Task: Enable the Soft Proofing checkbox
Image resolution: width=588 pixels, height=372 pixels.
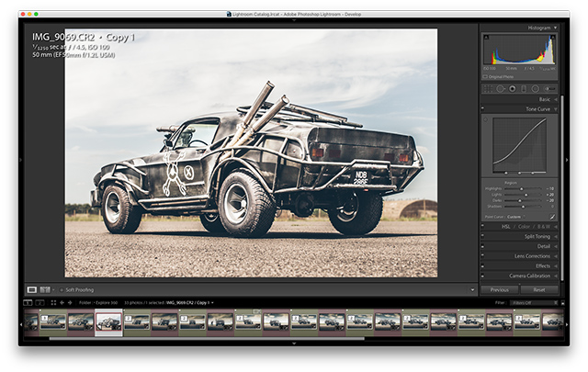Action: [x=62, y=289]
